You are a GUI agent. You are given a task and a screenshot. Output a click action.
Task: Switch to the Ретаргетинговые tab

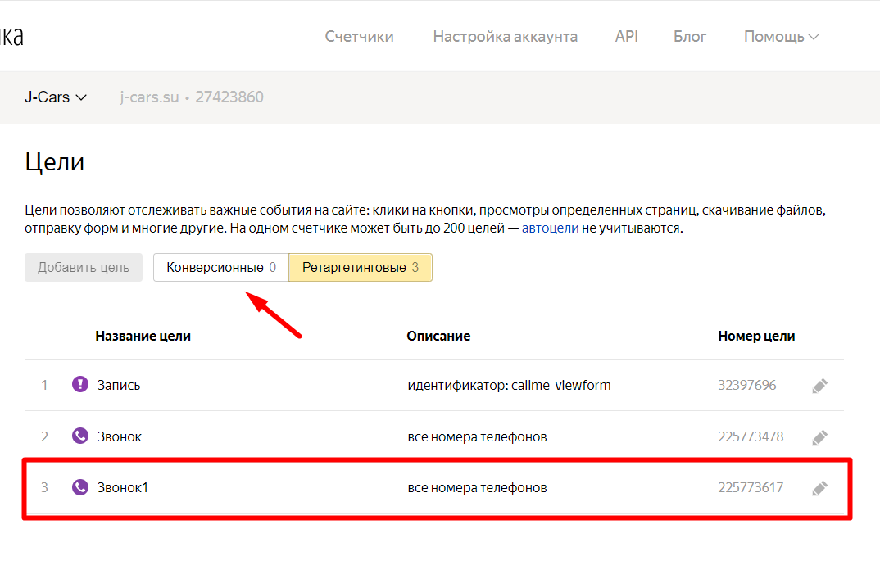click(361, 267)
